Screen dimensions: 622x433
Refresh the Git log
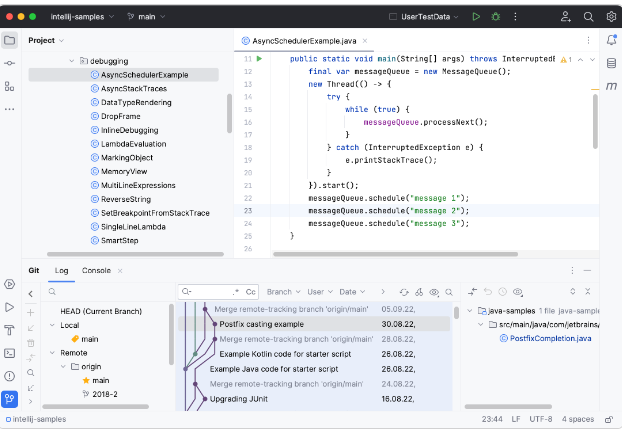(404, 292)
